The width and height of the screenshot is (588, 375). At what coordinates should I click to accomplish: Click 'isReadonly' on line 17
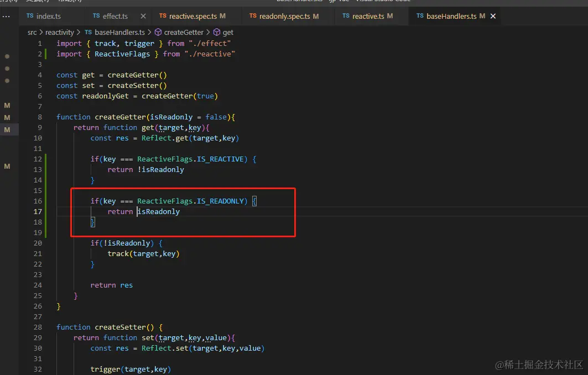click(159, 211)
